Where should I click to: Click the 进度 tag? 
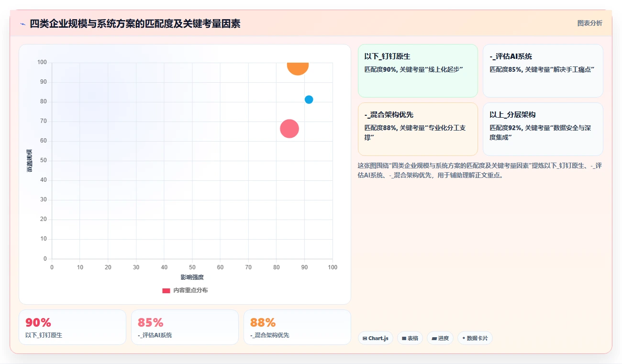(x=440, y=338)
